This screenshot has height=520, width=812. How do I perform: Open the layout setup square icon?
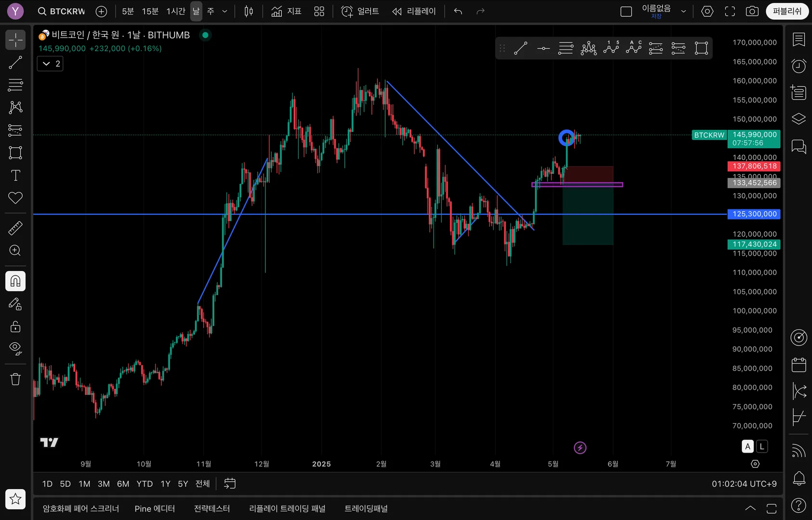click(626, 11)
